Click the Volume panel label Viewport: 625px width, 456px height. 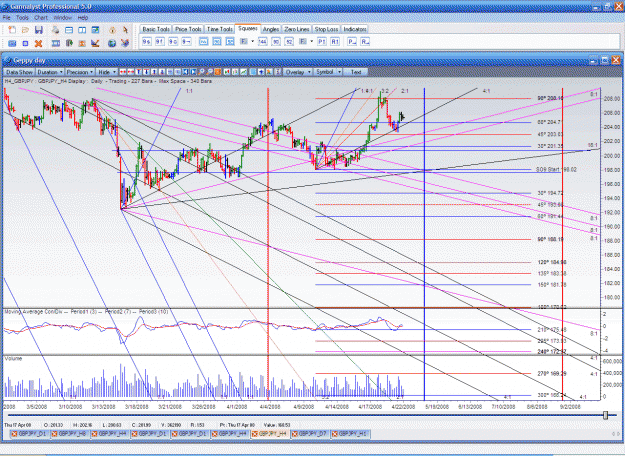click(13, 358)
